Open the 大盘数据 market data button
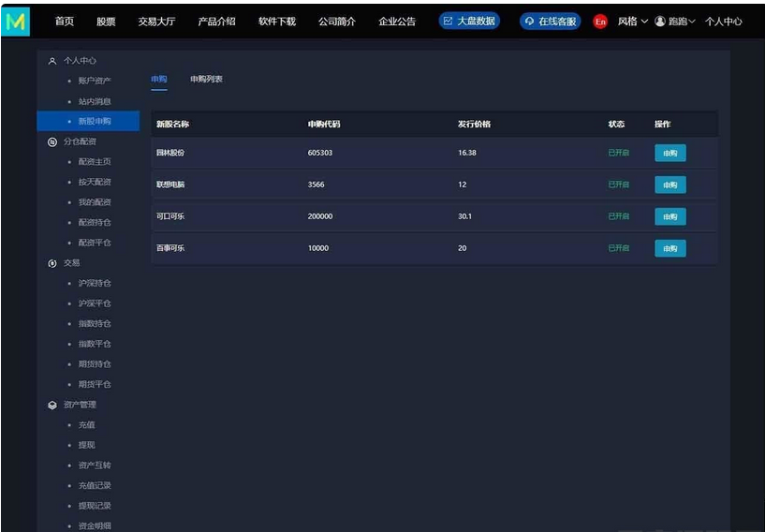 click(469, 21)
